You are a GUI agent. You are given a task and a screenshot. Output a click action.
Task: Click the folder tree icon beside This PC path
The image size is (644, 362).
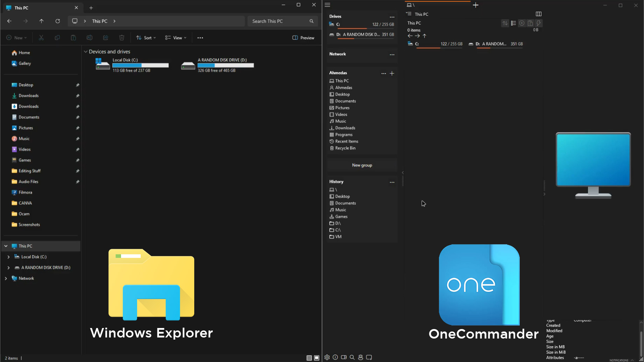click(408, 14)
